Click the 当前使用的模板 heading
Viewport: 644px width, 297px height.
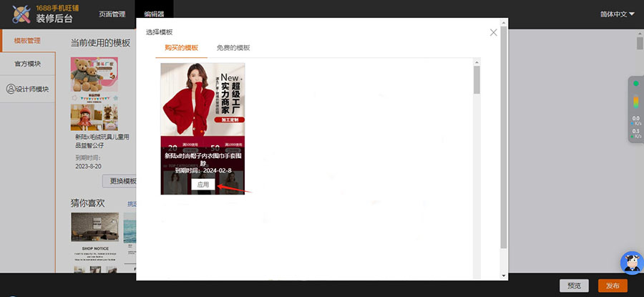click(101, 43)
